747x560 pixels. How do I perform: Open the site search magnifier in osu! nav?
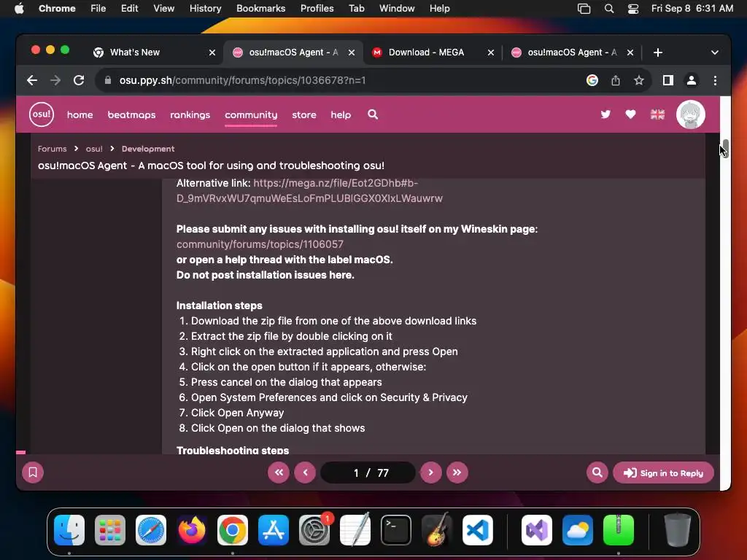coord(373,114)
